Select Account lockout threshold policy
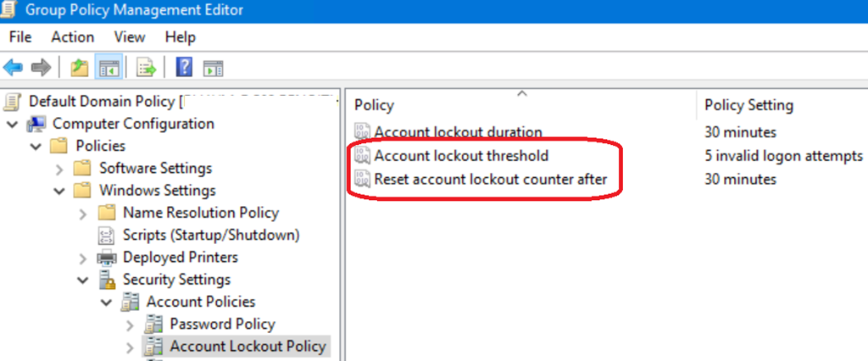This screenshot has height=361, width=868. [461, 156]
